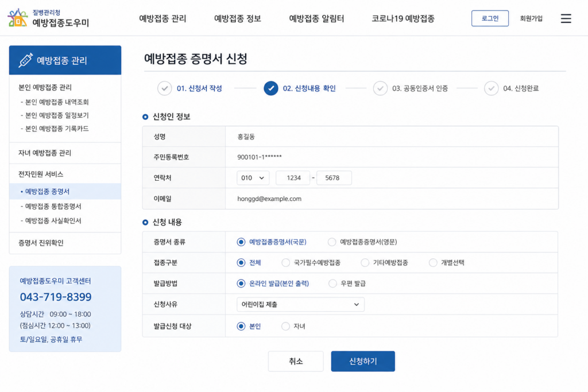Go to 본인 예방접종 일정보기
This screenshot has height=392, width=588.
click(55, 115)
